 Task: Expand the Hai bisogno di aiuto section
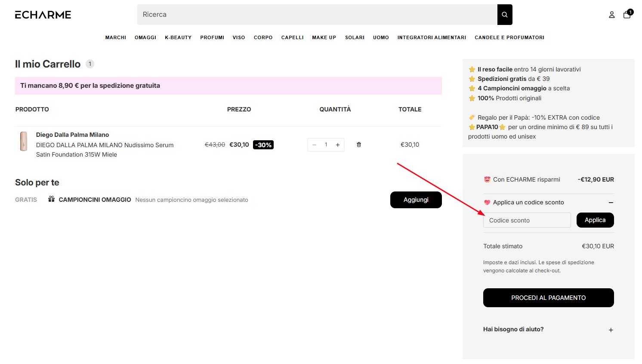tap(611, 330)
